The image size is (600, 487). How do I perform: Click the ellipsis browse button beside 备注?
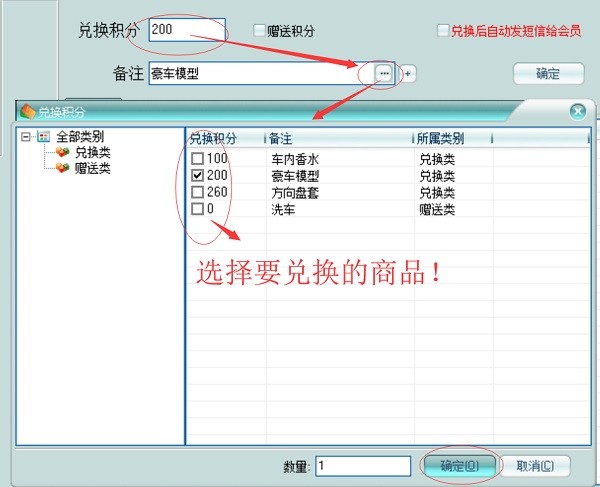[x=384, y=73]
